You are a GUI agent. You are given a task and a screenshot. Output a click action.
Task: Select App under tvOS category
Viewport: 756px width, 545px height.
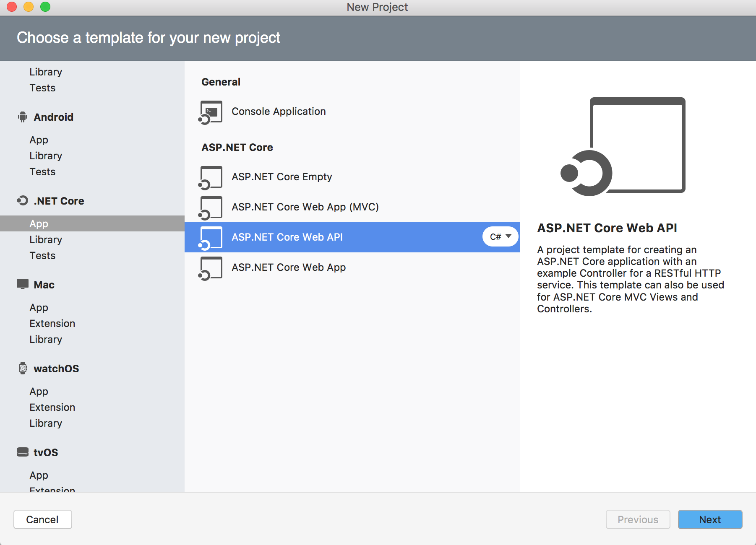39,475
